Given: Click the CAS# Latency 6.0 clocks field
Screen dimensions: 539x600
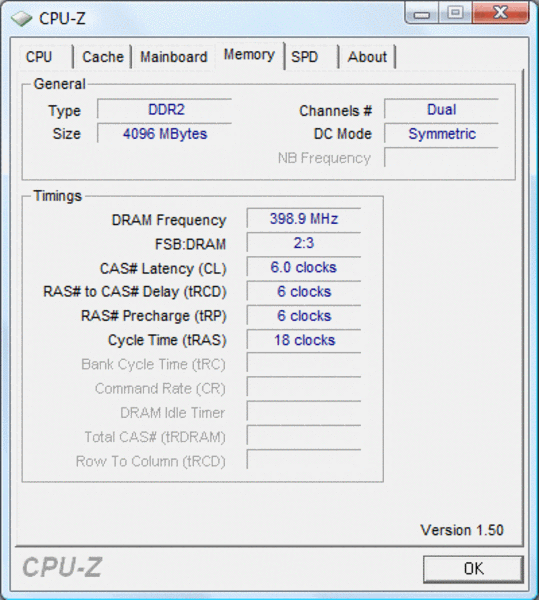Looking at the screenshot, I should (304, 267).
